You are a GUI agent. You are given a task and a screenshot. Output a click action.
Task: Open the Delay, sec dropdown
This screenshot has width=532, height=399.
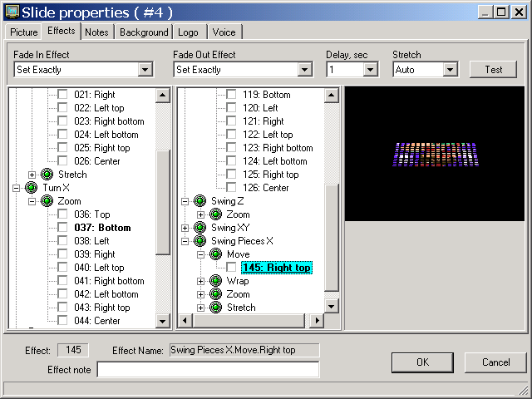pyautogui.click(x=371, y=70)
